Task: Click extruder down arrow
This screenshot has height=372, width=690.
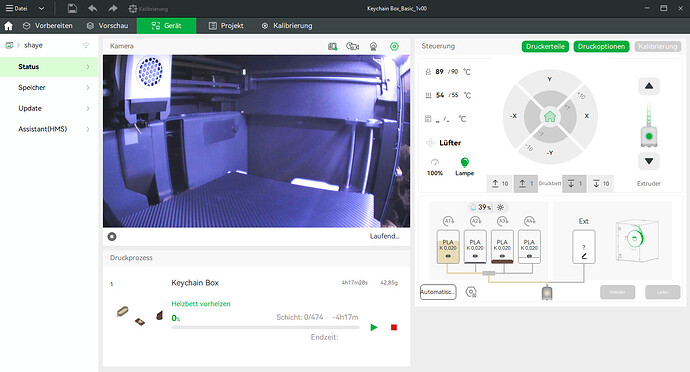Action: (x=649, y=161)
